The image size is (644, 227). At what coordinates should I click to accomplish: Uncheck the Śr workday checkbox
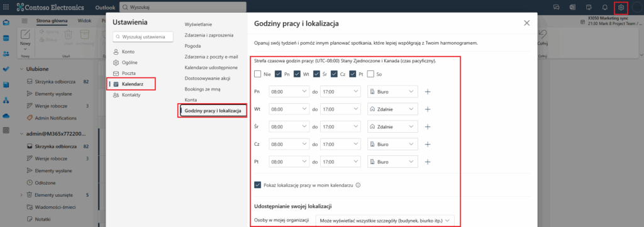pyautogui.click(x=316, y=74)
